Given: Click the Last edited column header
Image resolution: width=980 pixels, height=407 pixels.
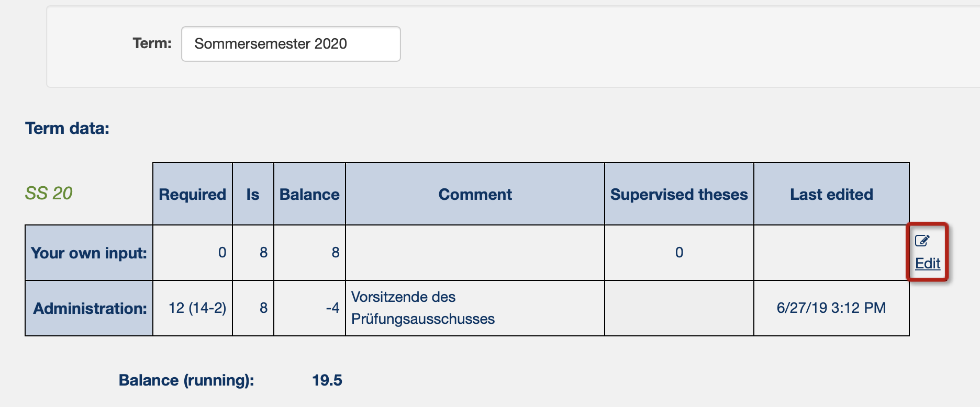Looking at the screenshot, I should click(831, 194).
